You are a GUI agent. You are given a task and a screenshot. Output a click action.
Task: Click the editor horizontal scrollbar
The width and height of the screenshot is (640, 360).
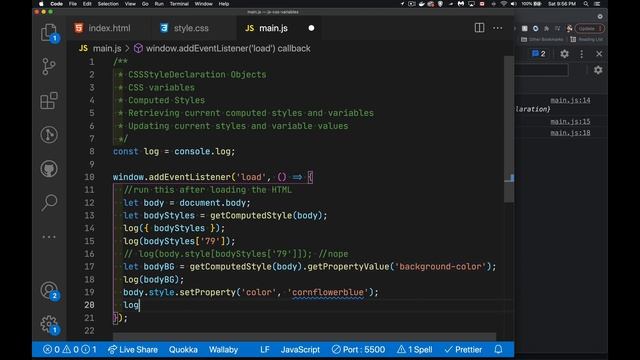coord(304,337)
